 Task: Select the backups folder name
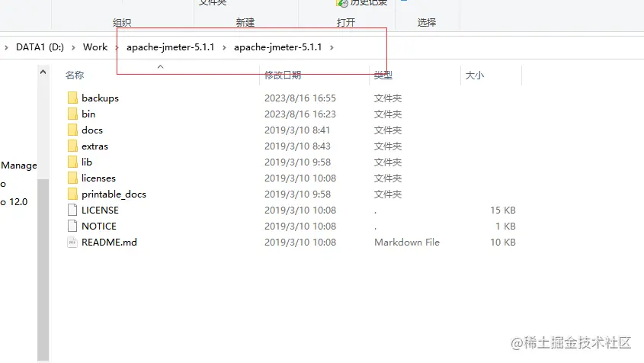(100, 98)
